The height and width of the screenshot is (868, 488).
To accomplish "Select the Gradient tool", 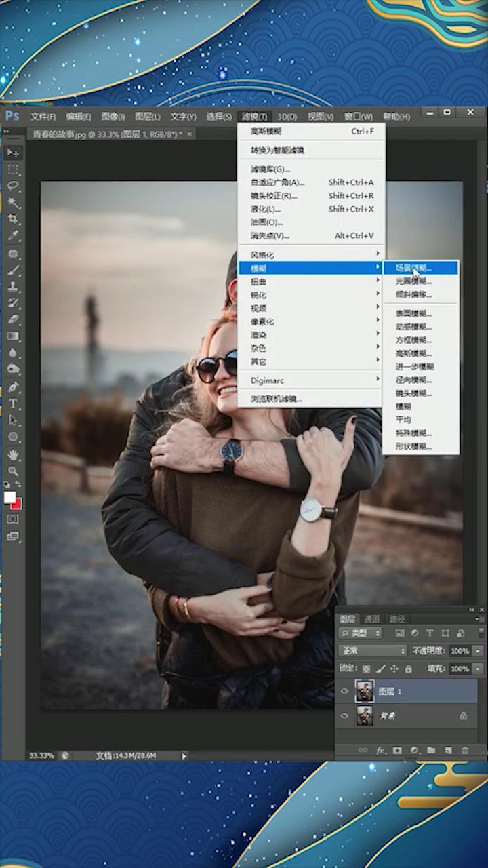I will pyautogui.click(x=13, y=336).
